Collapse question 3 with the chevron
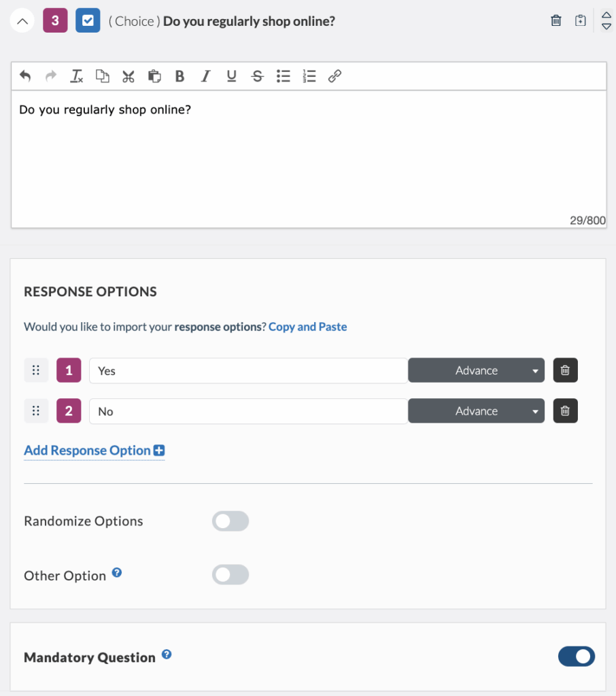Image resolution: width=616 pixels, height=696 pixels. [x=22, y=20]
